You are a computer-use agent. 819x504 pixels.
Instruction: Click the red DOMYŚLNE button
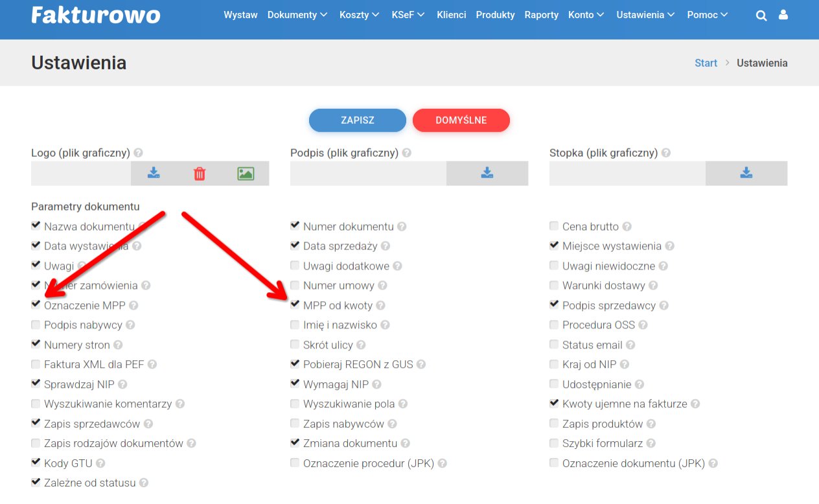pyautogui.click(x=461, y=120)
